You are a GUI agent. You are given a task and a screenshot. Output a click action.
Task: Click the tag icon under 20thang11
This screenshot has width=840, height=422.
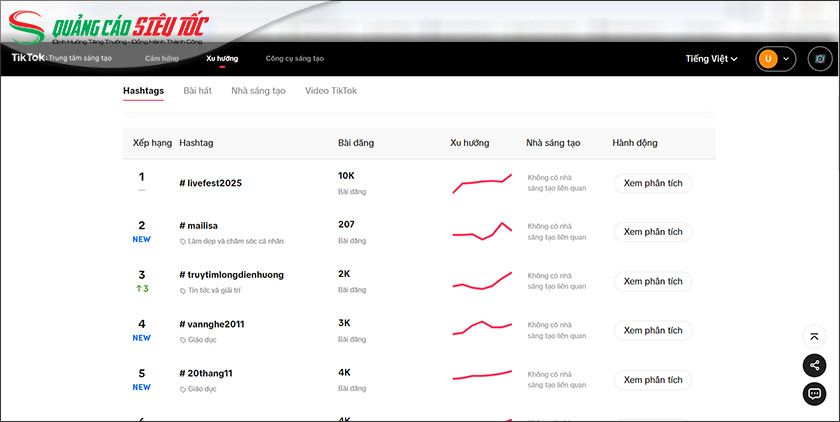point(183,389)
